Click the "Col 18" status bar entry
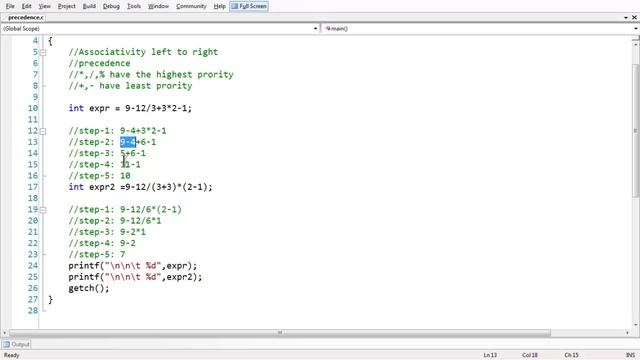 [530, 355]
